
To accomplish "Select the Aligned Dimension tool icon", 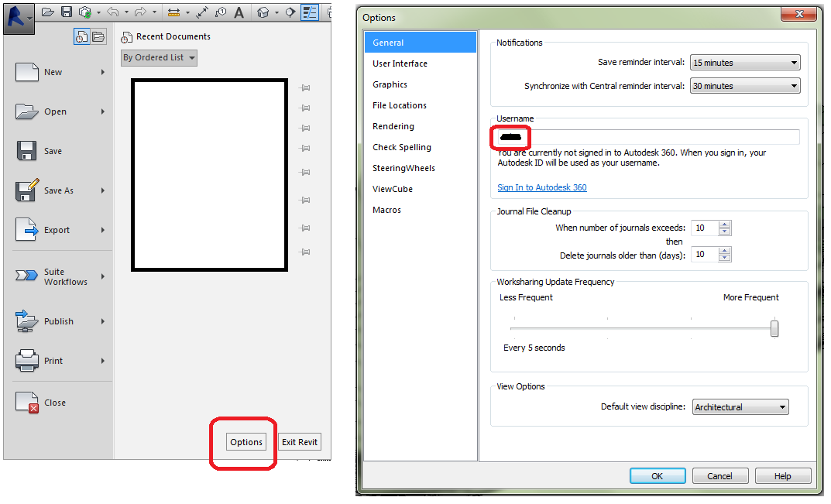I will click(202, 12).
